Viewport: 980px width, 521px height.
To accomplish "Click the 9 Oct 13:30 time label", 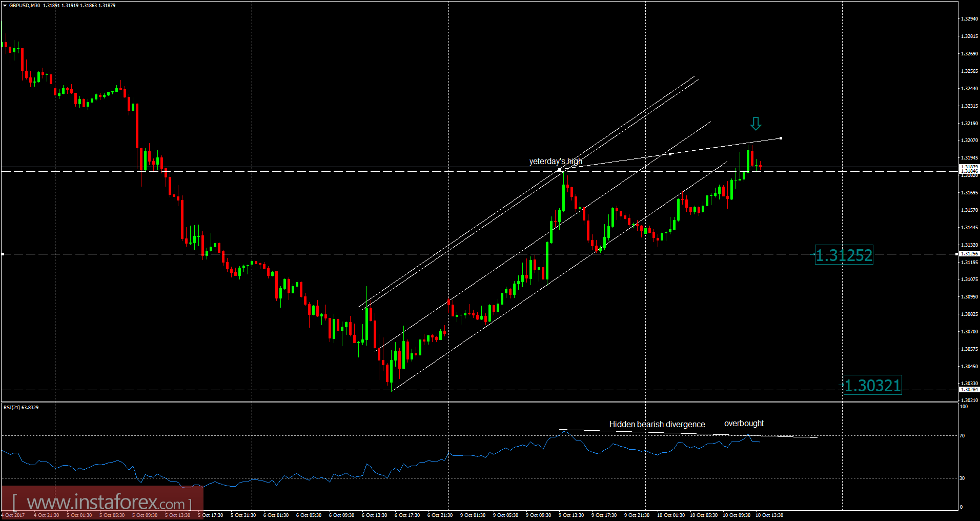I will point(571,515).
